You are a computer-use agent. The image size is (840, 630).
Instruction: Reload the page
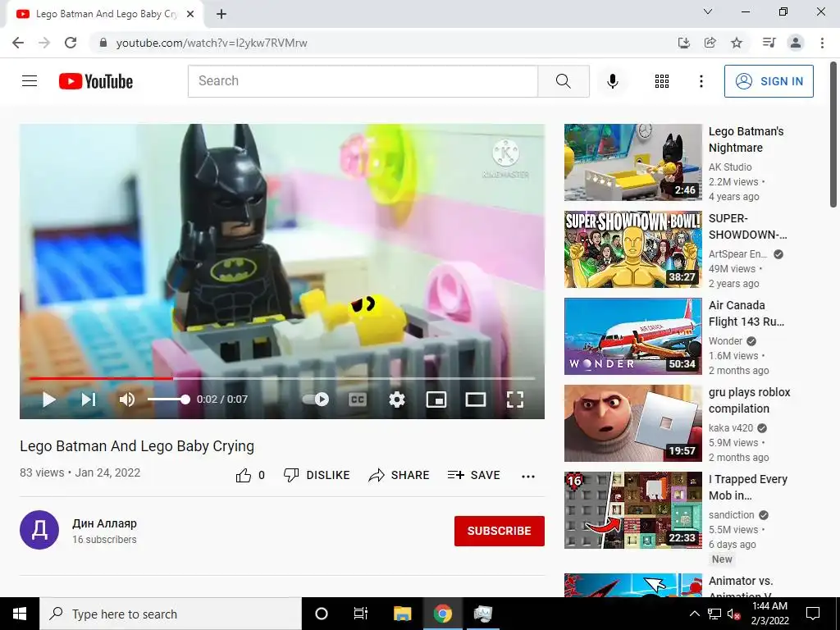point(71,43)
